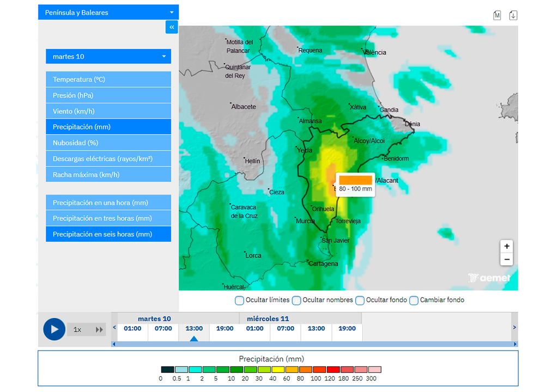Image resolution: width=558 pixels, height=392 pixels.
Task: Switch to Viento (km/h) layer
Action: point(108,111)
